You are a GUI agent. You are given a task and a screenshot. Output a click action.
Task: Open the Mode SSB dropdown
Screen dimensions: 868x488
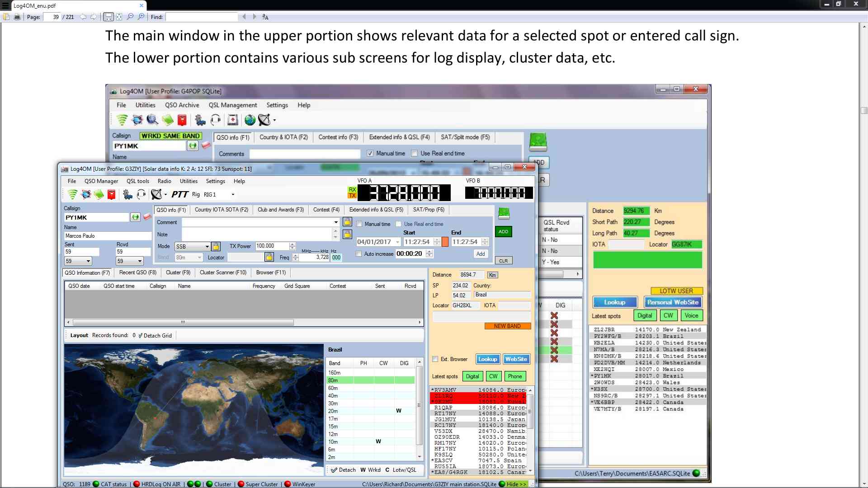(207, 247)
